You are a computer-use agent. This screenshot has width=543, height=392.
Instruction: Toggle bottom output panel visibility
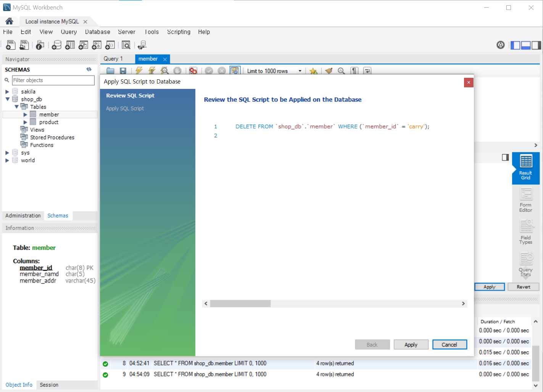click(526, 45)
